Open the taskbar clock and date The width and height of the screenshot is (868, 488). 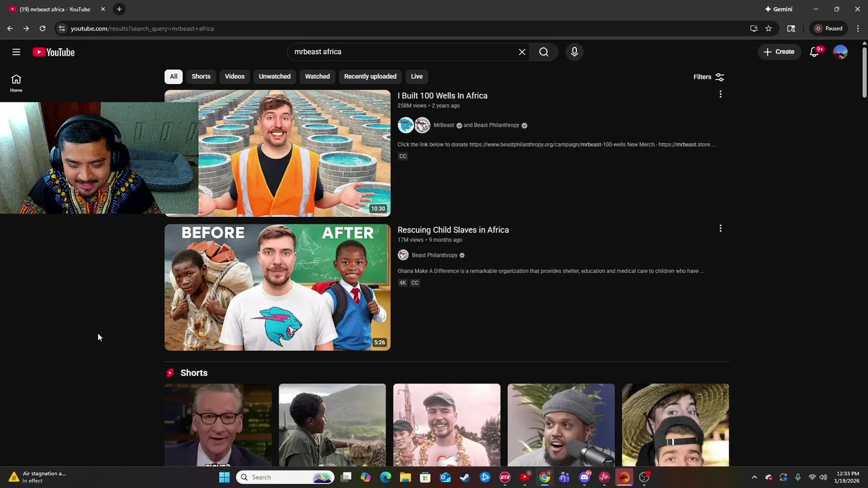[x=847, y=477]
